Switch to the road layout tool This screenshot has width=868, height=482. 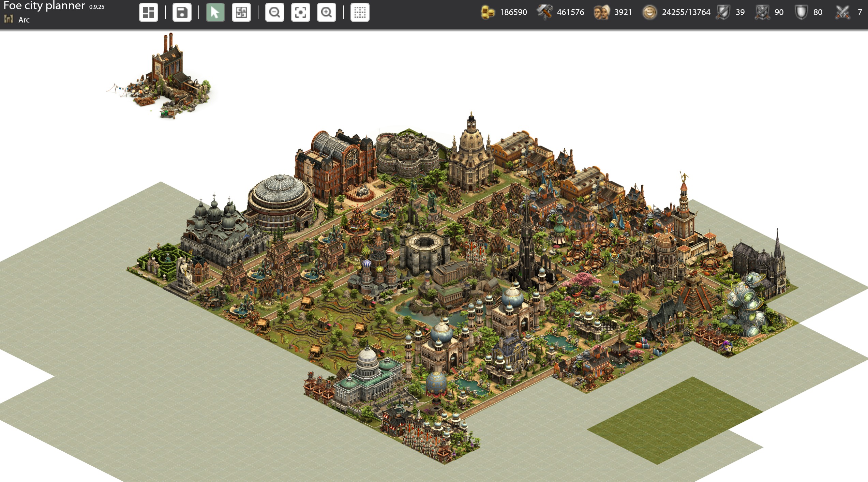(241, 13)
